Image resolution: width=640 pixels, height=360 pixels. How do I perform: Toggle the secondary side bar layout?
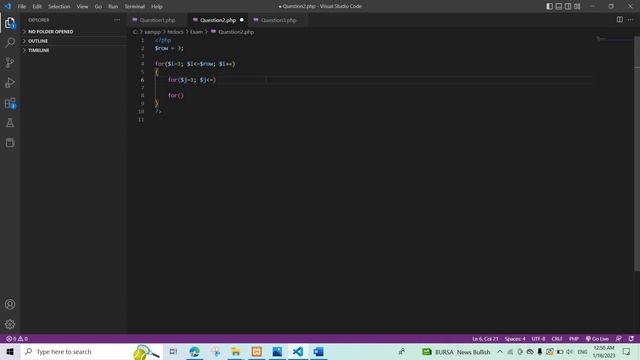568,6
